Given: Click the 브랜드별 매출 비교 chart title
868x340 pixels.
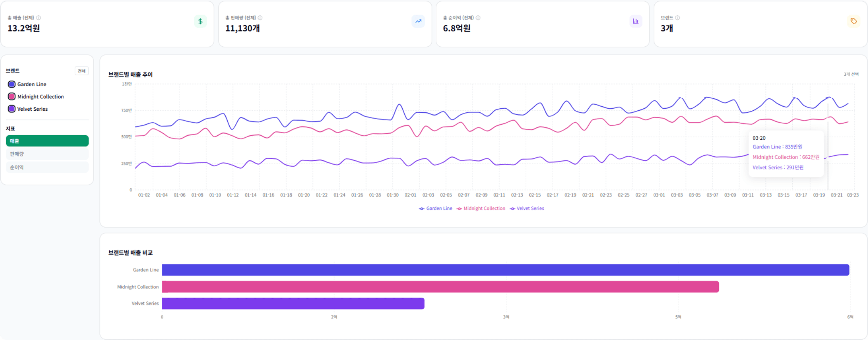Looking at the screenshot, I should [130, 253].
